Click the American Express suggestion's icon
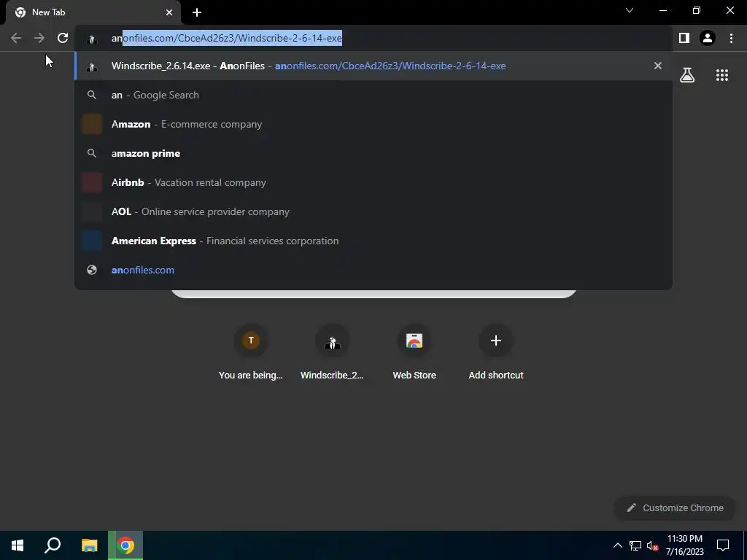The image size is (747, 560). pos(92,241)
